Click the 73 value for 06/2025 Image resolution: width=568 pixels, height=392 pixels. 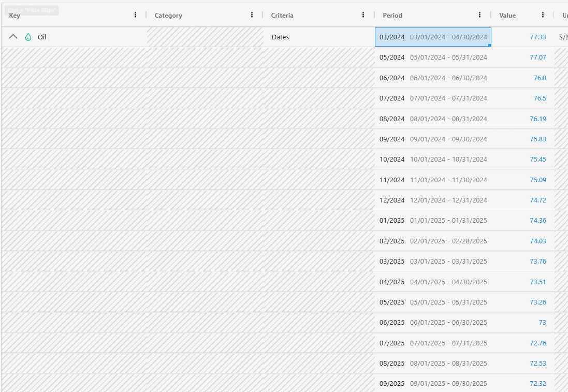click(x=542, y=323)
